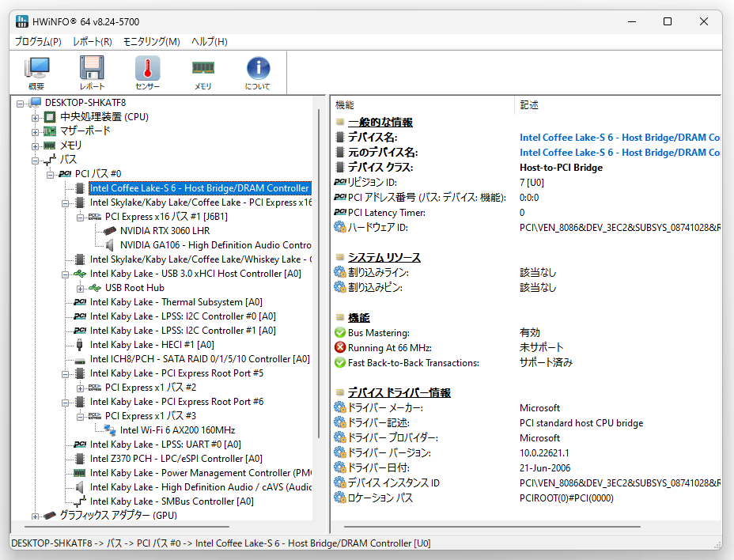The image size is (734, 560).
Task: Open the について info icon
Action: [x=258, y=73]
